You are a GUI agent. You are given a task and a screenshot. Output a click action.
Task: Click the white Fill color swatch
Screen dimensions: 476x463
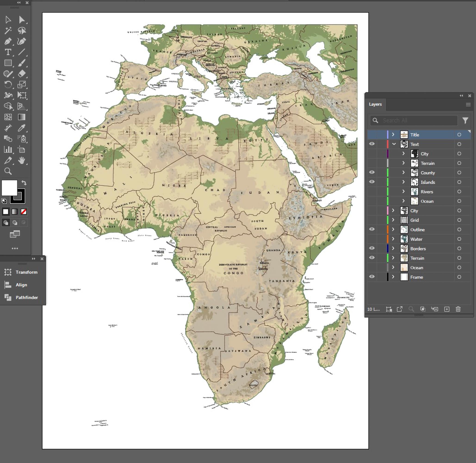(x=9, y=188)
